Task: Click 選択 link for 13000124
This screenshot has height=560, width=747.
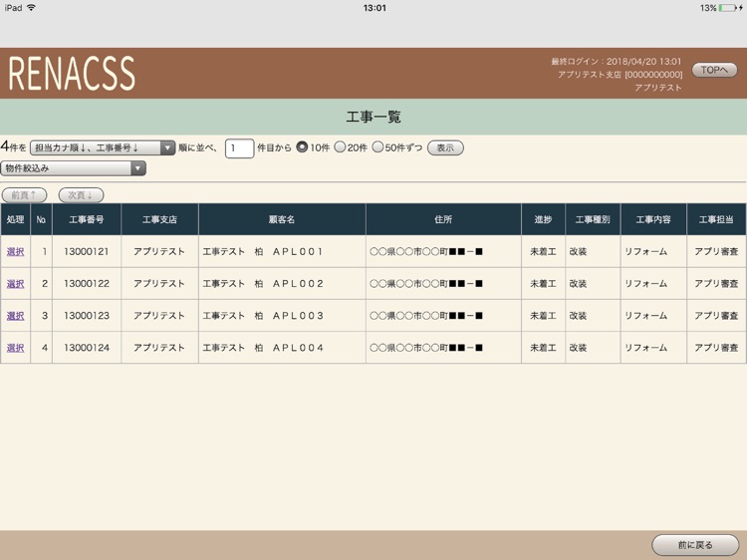Action: pos(15,348)
